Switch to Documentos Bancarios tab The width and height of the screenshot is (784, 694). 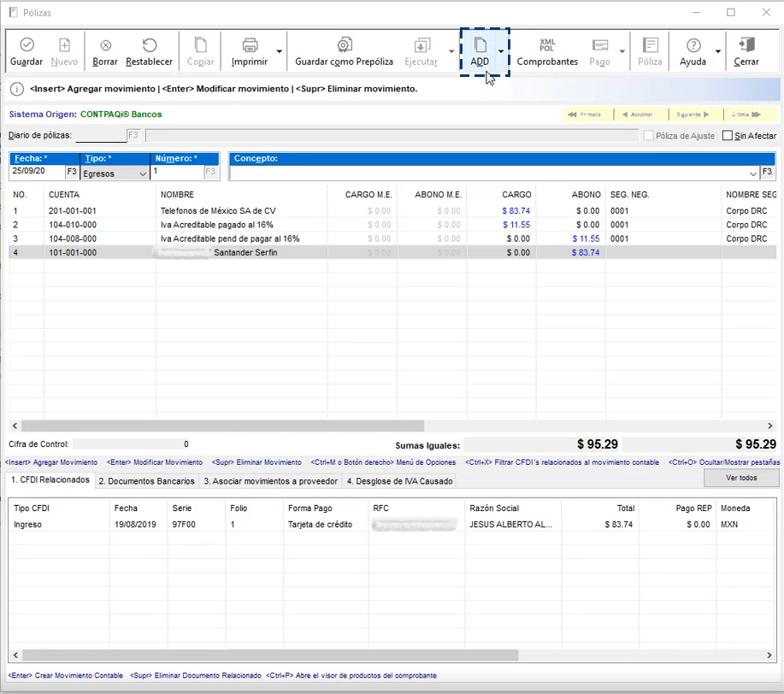[x=147, y=481]
